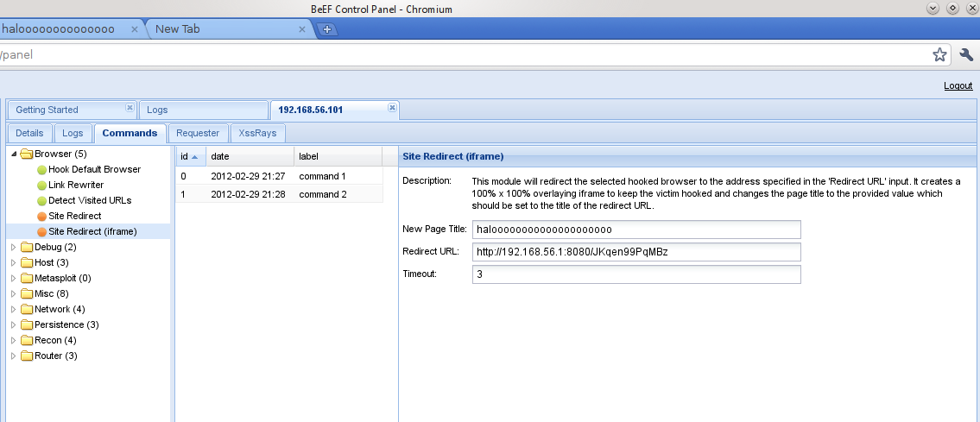Viewport: 980px width, 422px height.
Task: Click the Logout link
Action: point(958,85)
